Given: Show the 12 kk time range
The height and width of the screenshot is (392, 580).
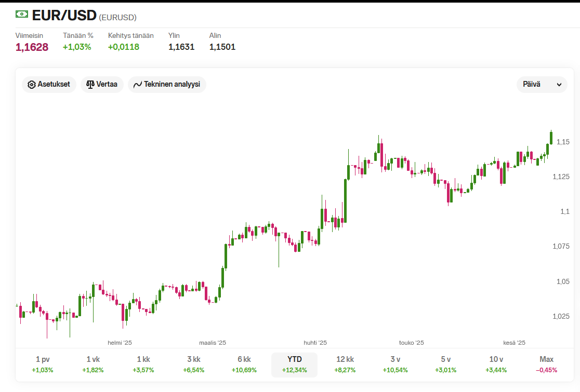Looking at the screenshot, I should coord(345,364).
